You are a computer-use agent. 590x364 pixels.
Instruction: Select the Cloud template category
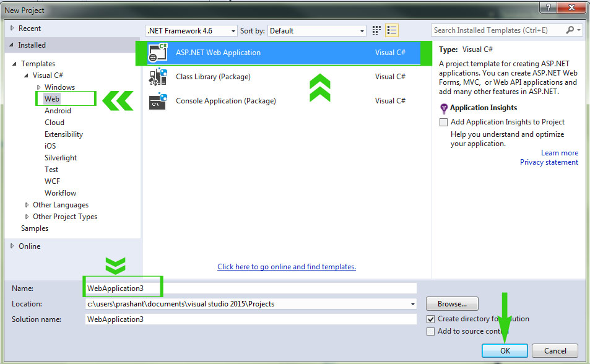click(x=54, y=123)
